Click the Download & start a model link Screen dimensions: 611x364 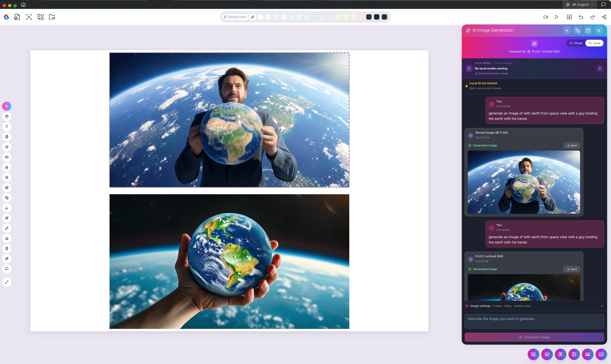pos(491,74)
